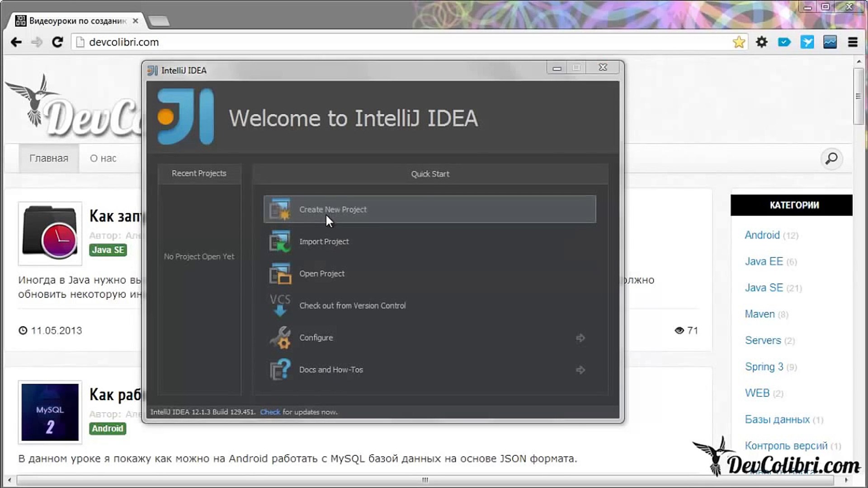The width and height of the screenshot is (868, 488).
Task: Click the Docs and How-Tos icon
Action: pyautogui.click(x=280, y=370)
